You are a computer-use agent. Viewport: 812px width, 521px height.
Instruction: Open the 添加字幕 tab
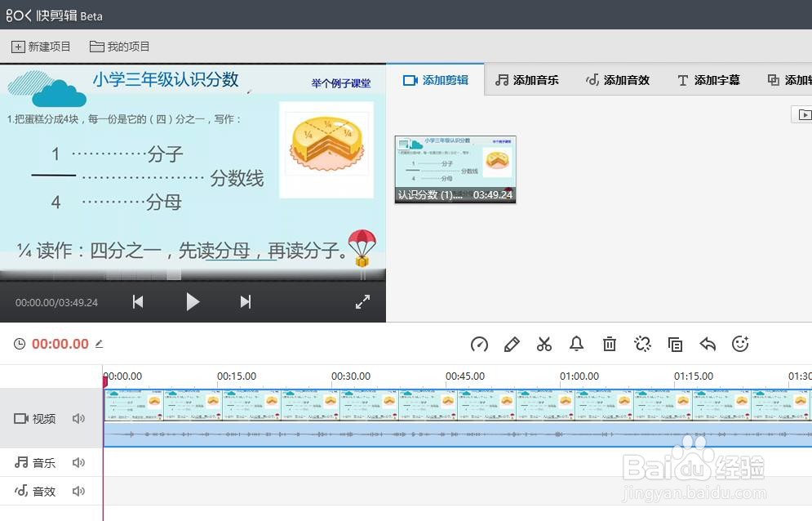pos(708,80)
